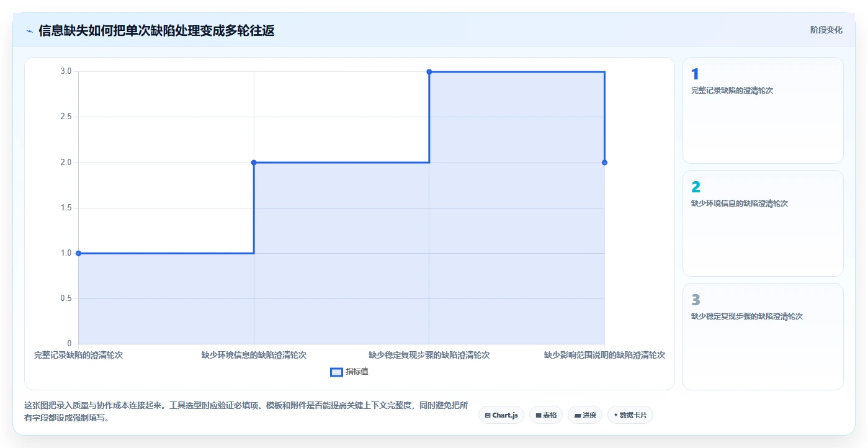This screenshot has width=868, height=448.
Task: Select the 进度 tag
Action: point(585,415)
